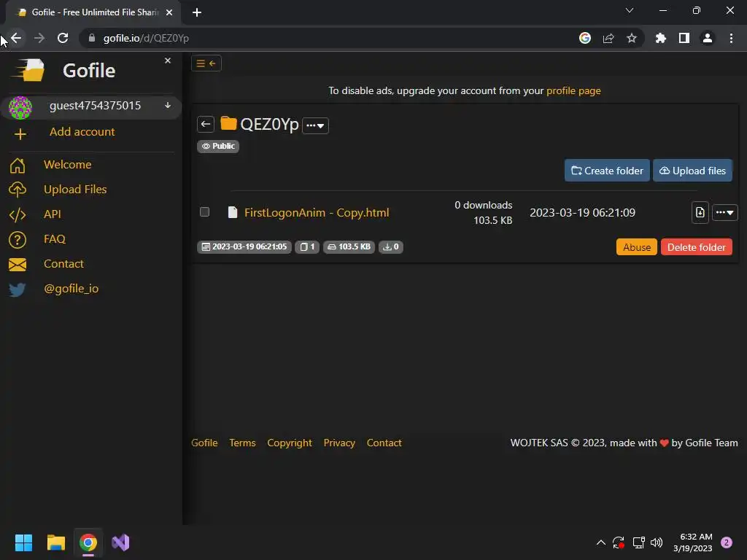This screenshot has width=747, height=560.
Task: Toggle the sidebar collapse hamburger button
Action: tap(206, 63)
